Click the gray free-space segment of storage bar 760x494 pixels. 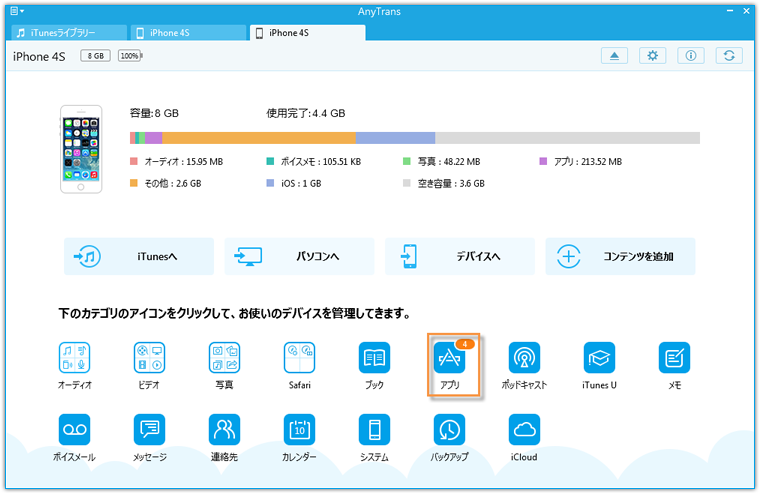567,138
